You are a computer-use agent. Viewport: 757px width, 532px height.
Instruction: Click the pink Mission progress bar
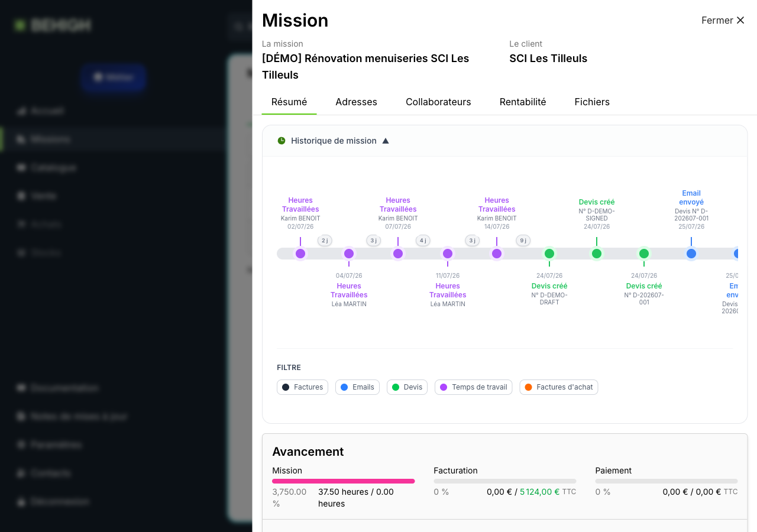point(344,481)
